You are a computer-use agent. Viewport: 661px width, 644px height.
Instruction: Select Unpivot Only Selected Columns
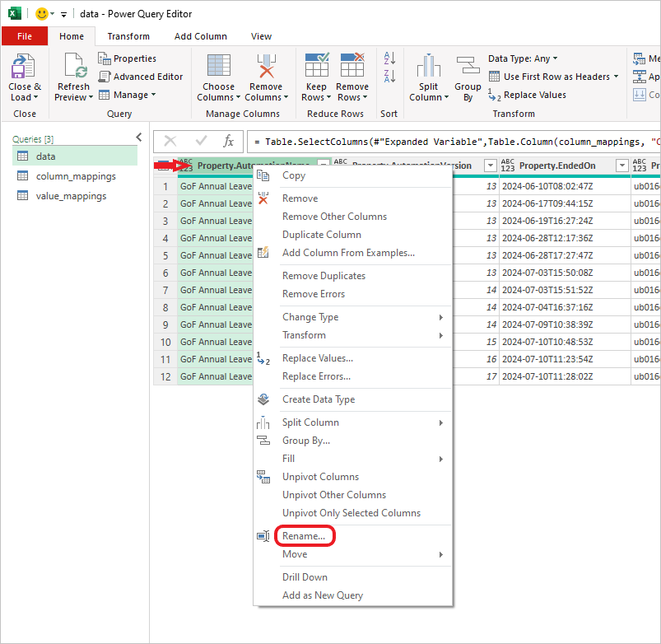pos(353,513)
